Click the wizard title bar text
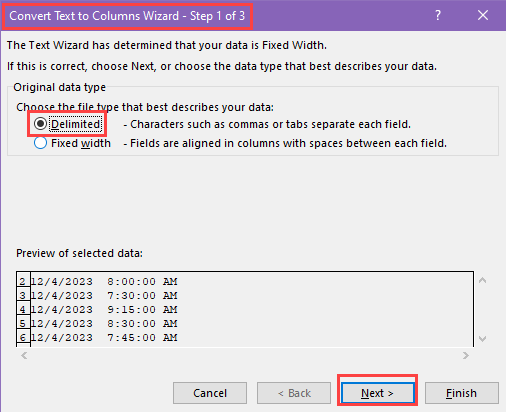506x412 pixels. pos(127,16)
